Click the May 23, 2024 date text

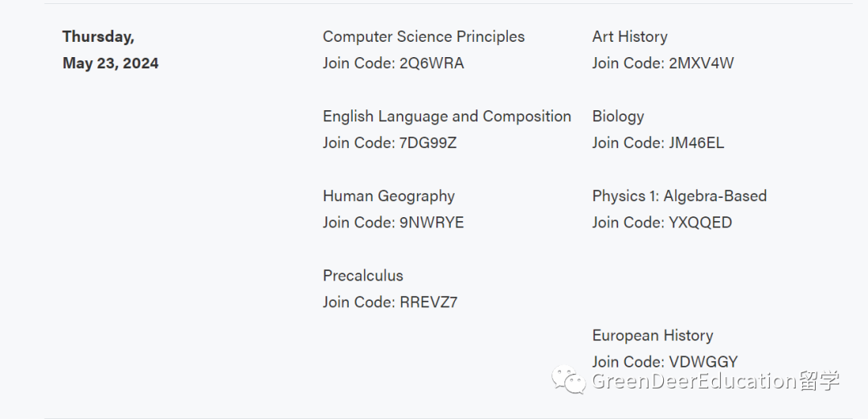pos(110,64)
